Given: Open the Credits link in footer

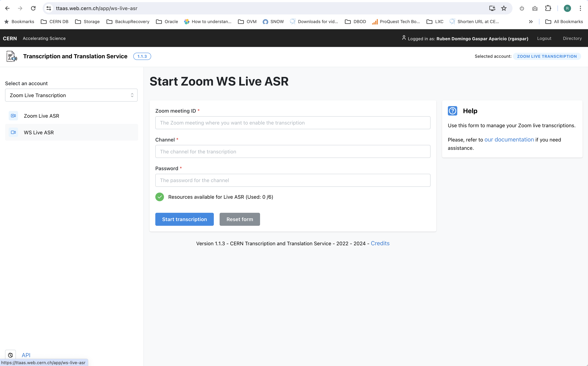Looking at the screenshot, I should pyautogui.click(x=380, y=243).
